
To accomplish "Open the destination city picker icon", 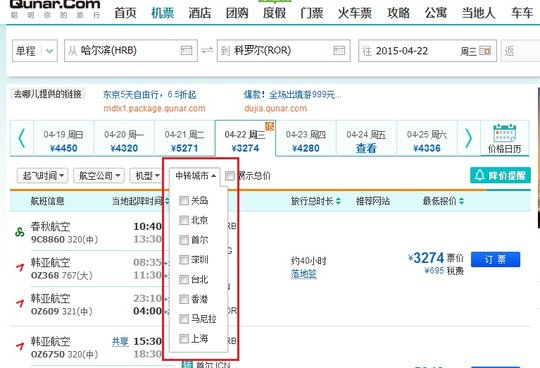I will tap(339, 51).
